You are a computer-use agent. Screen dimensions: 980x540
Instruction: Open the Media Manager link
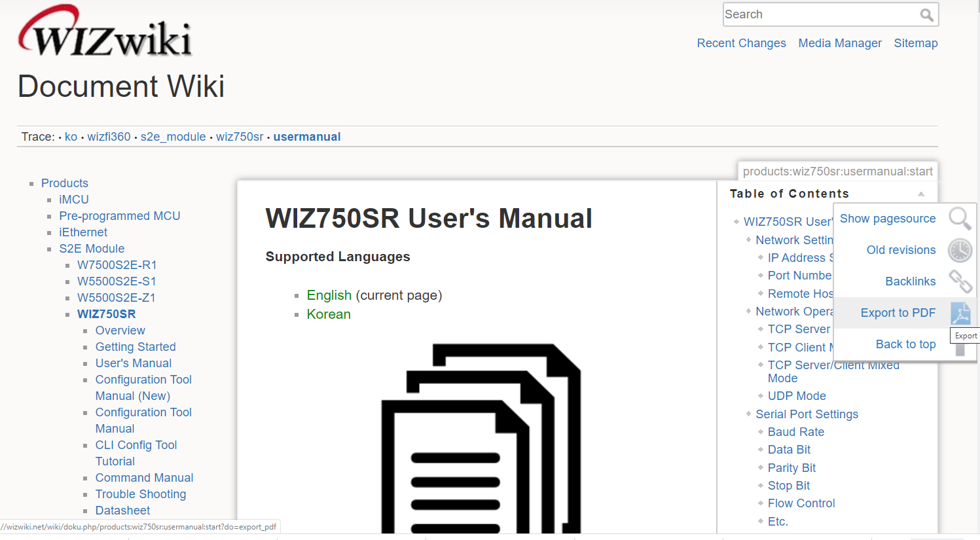tap(840, 43)
